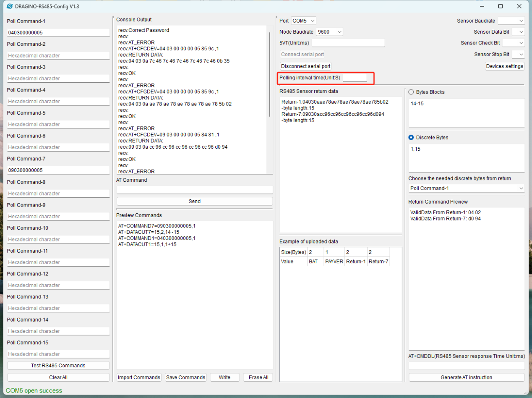
Task: Click Disconnect serial port button
Action: [305, 66]
